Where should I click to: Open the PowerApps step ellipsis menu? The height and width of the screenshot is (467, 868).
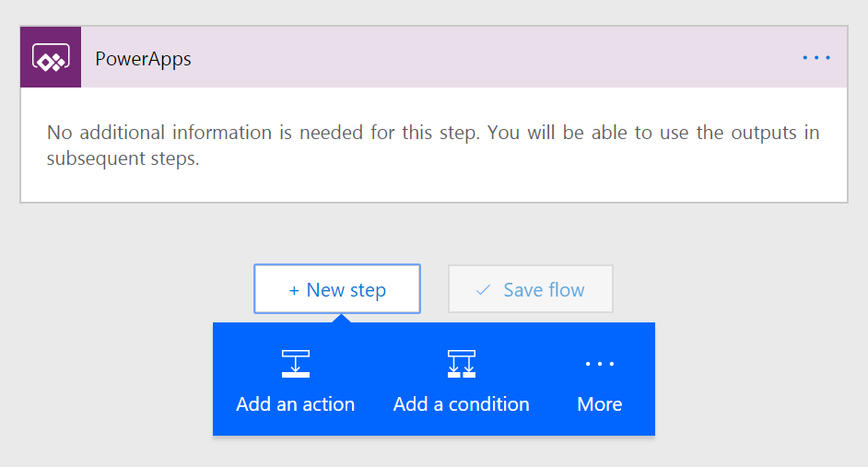point(816,58)
